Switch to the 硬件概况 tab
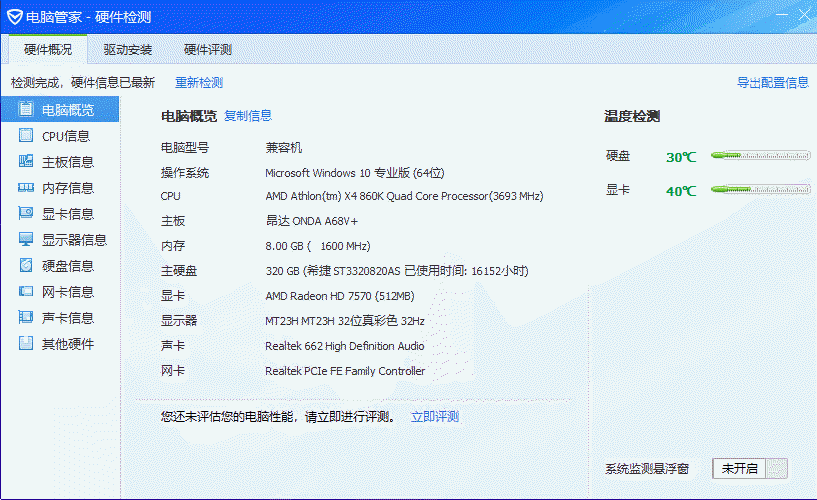 [48, 49]
